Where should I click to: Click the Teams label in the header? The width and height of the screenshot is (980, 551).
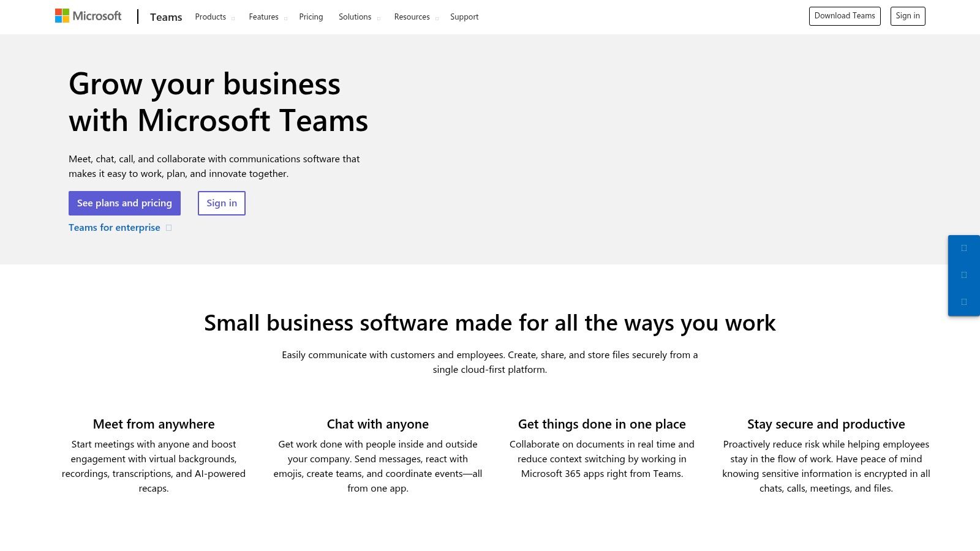point(165,17)
